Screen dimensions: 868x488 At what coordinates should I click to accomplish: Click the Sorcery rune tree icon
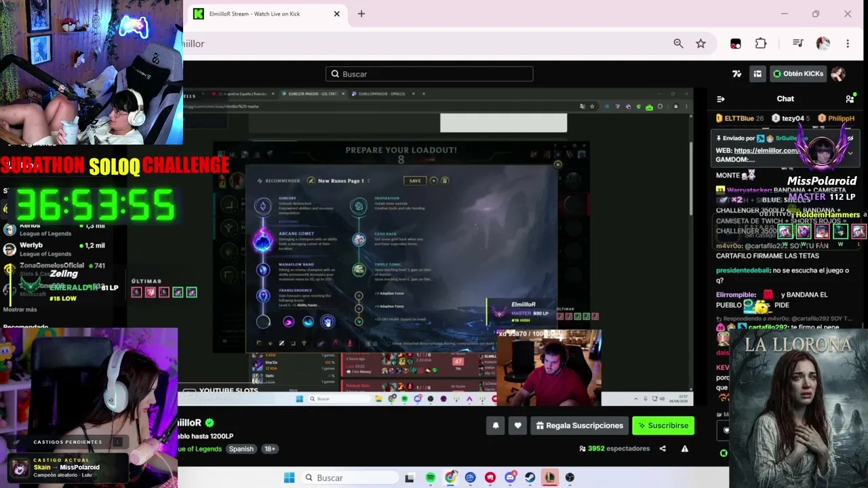pyautogui.click(x=263, y=206)
